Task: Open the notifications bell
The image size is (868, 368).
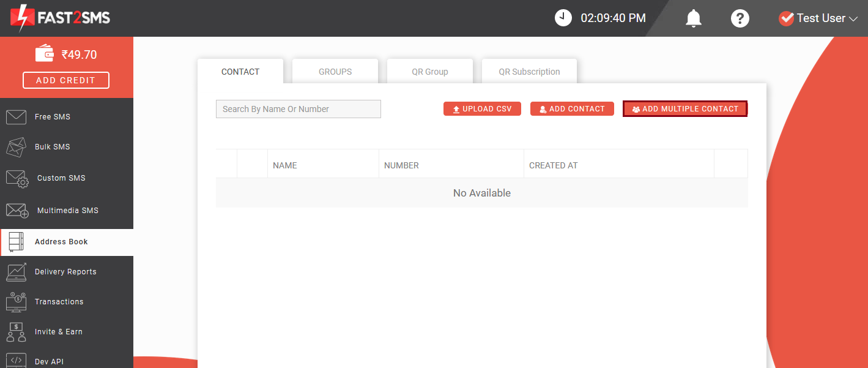Action: click(693, 18)
